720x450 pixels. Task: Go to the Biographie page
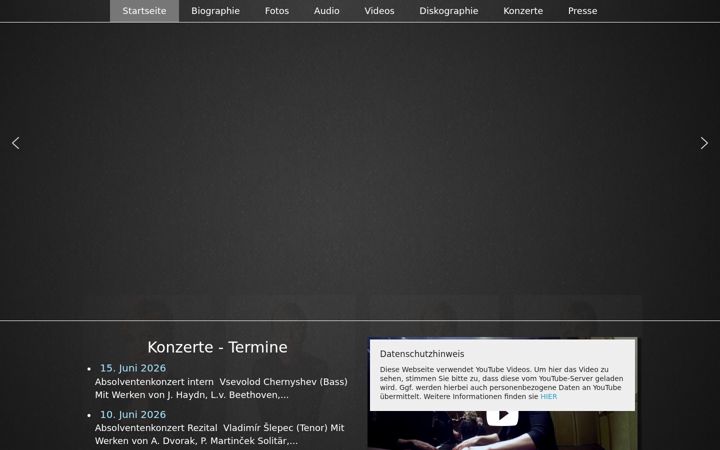(x=215, y=11)
